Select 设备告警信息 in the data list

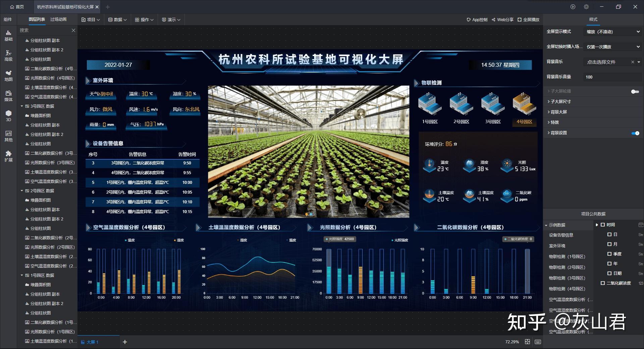click(x=561, y=235)
